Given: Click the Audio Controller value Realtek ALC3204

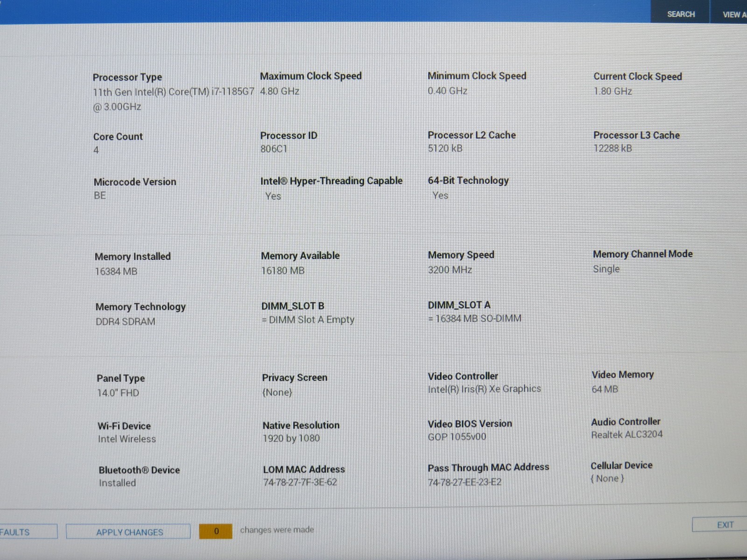Looking at the screenshot, I should click(x=627, y=434).
